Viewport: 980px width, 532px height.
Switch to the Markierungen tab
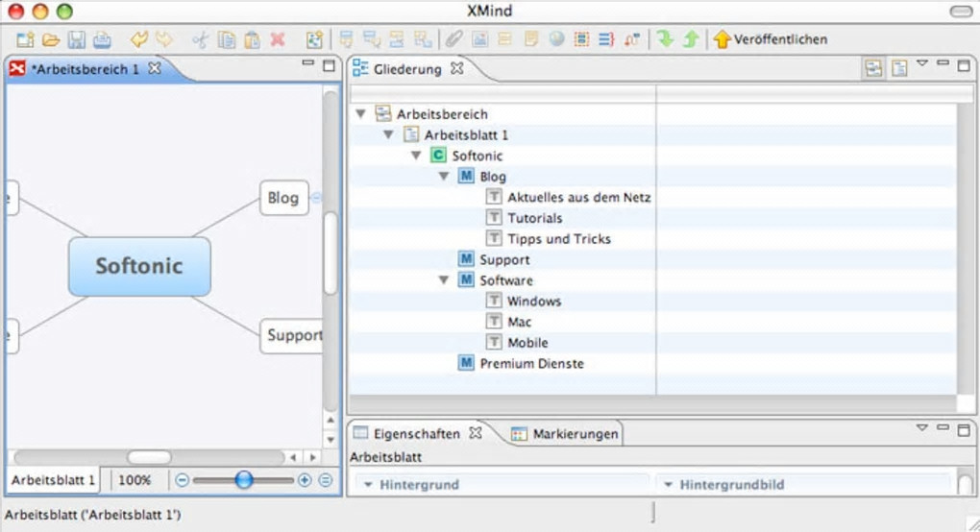[565, 434]
